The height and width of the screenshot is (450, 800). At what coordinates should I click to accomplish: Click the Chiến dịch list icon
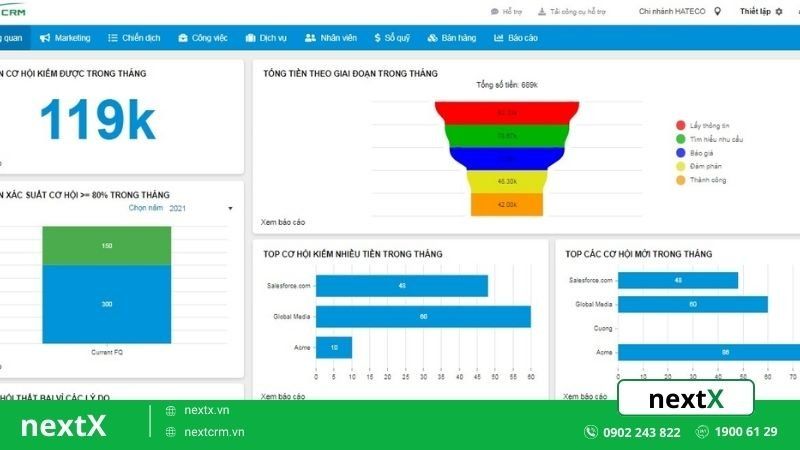[113, 38]
